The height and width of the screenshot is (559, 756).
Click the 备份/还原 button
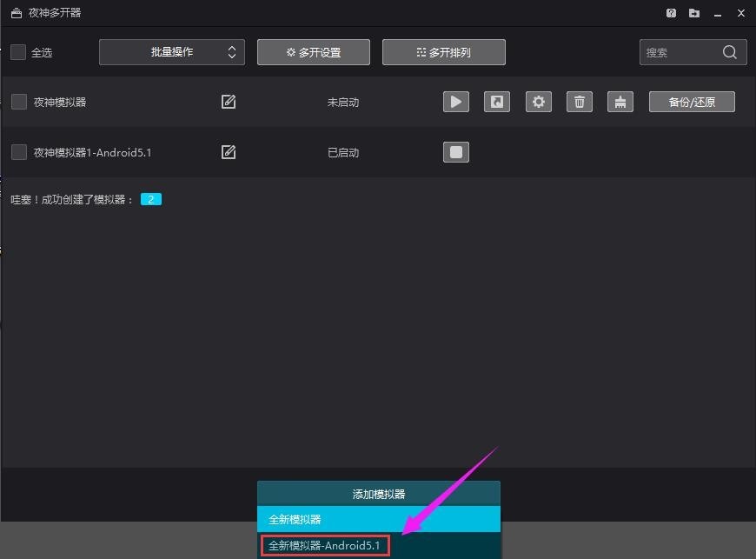[692, 102]
